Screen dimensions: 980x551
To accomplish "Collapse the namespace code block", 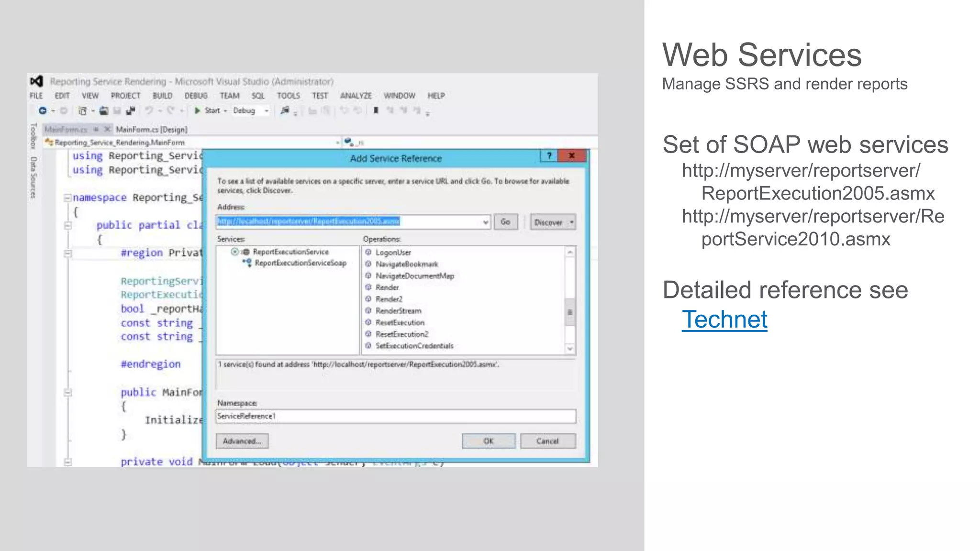I will [x=68, y=198].
